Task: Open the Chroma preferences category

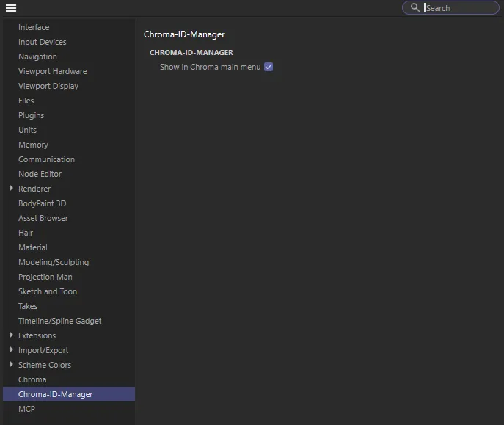Action: click(x=32, y=379)
